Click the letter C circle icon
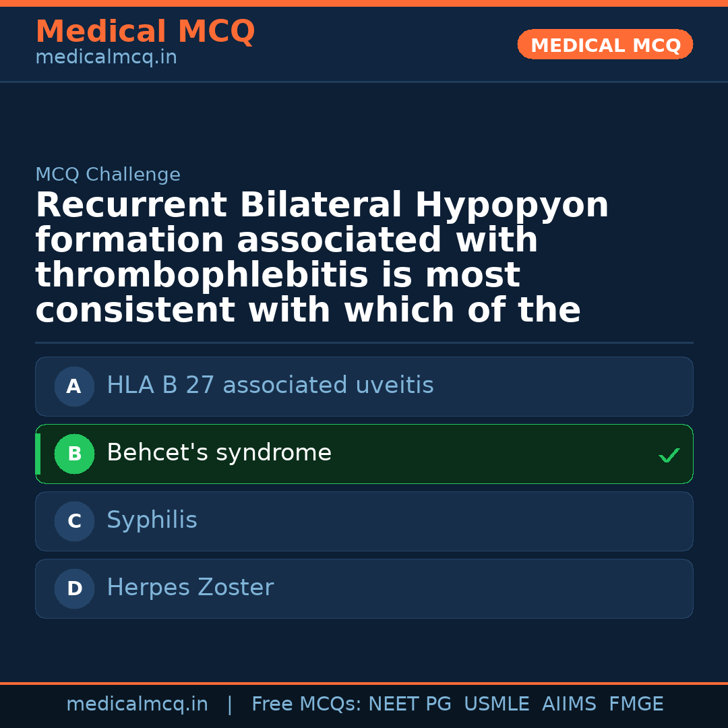The width and height of the screenshot is (728, 728). (74, 521)
